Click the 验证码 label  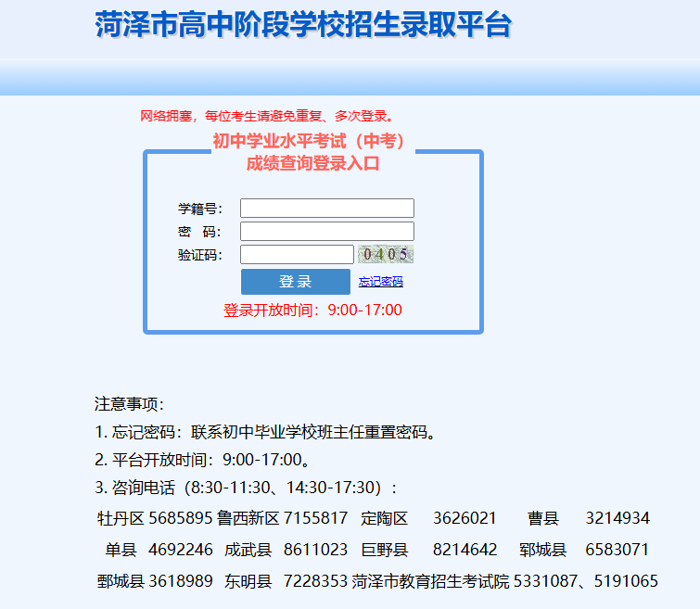point(200,255)
